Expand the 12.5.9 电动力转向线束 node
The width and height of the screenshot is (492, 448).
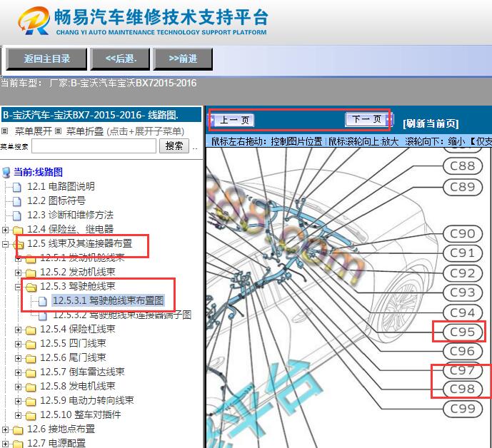(x=18, y=401)
